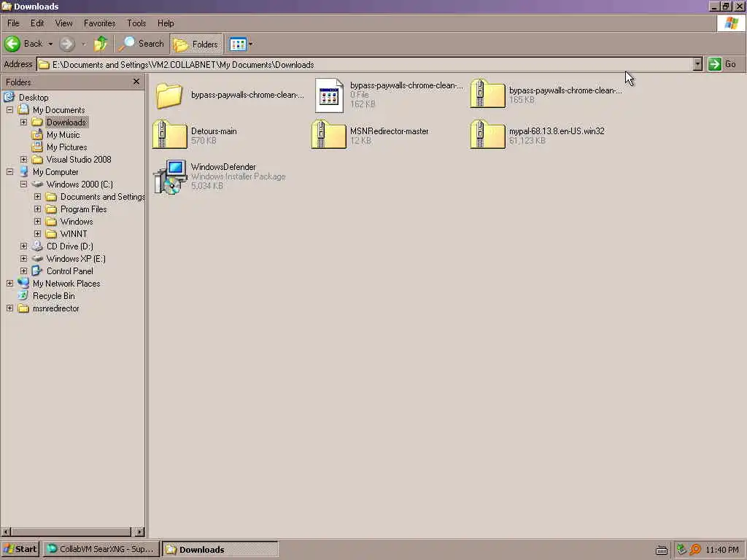Collapse the My Documents tree node

(x=9, y=110)
